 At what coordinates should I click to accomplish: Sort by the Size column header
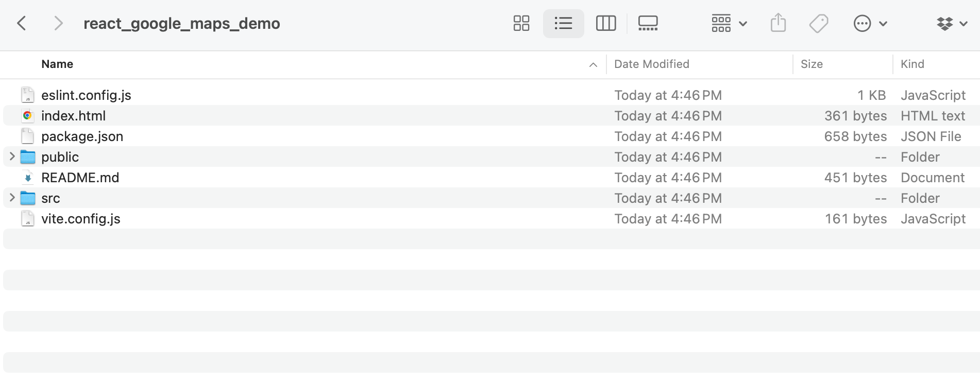812,64
